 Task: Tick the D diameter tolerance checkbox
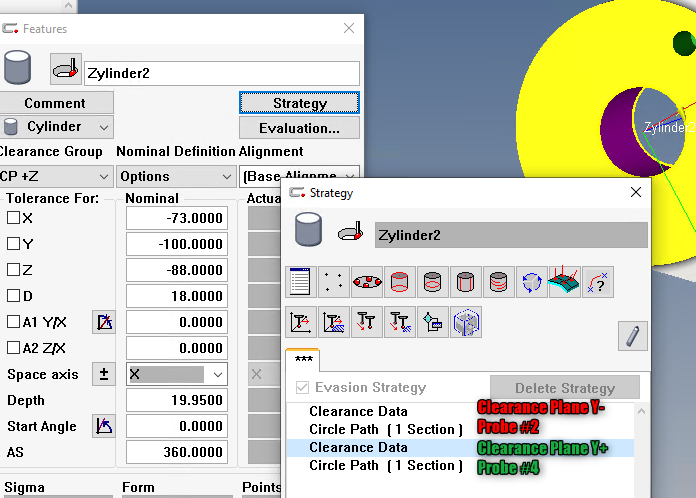[x=14, y=296]
